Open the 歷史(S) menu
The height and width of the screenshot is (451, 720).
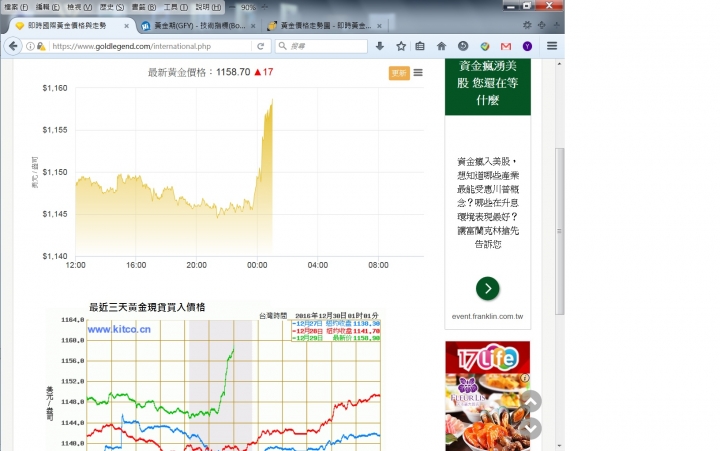tap(112, 7)
